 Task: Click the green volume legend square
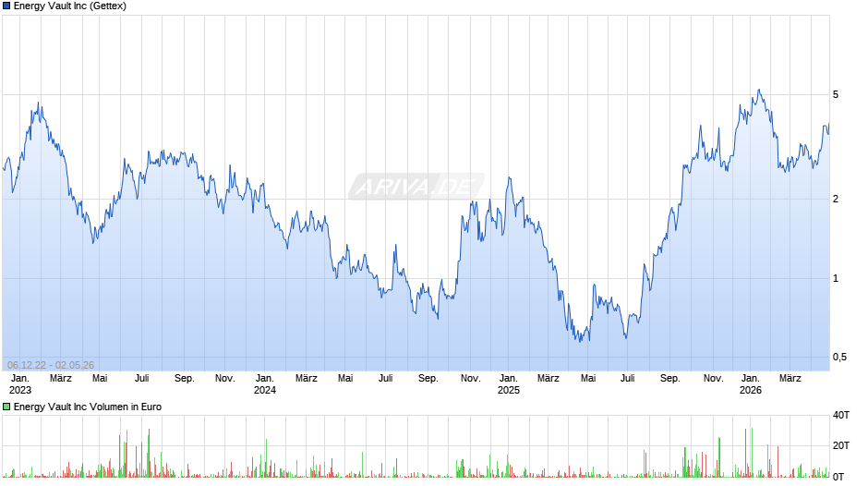[x=6, y=407]
